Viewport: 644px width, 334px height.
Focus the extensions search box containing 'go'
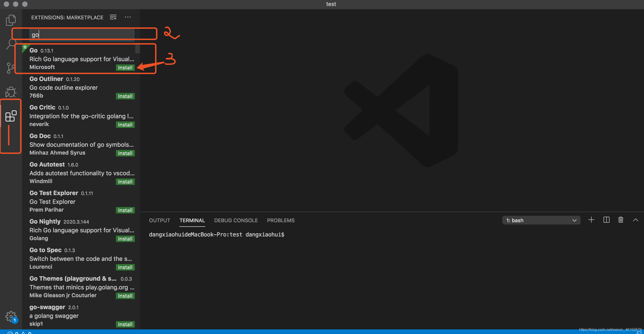(82, 35)
